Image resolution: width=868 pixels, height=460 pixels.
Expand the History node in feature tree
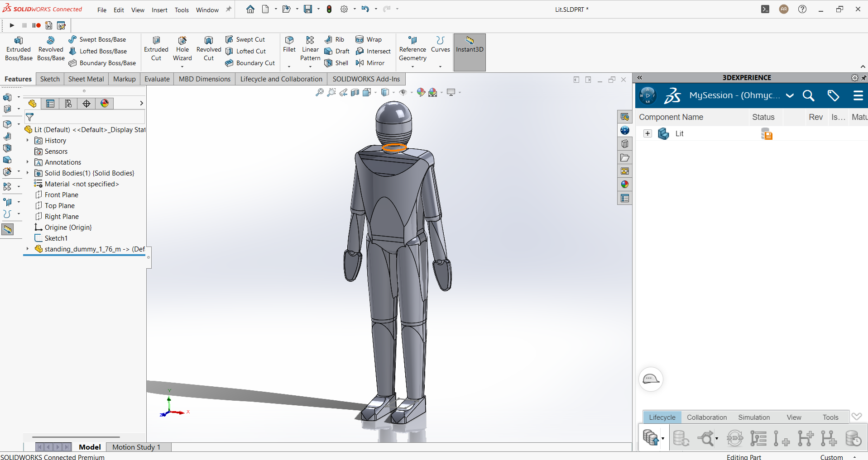coord(27,140)
